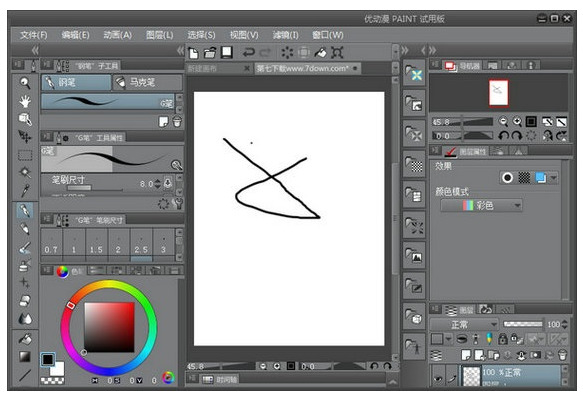The image size is (583, 399).
Task: Click the new layer icon in Layers panel
Action: [x=466, y=355]
